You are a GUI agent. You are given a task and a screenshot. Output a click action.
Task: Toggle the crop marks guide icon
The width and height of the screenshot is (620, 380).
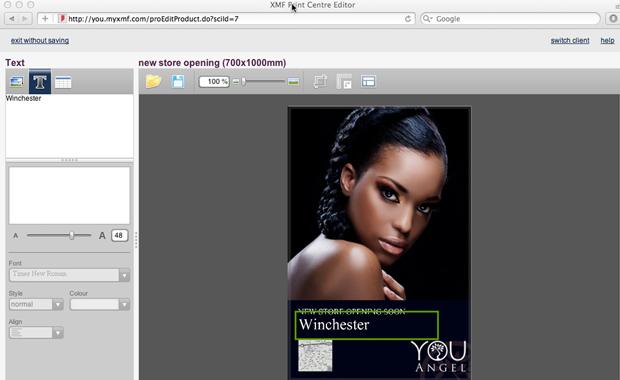coord(320,81)
